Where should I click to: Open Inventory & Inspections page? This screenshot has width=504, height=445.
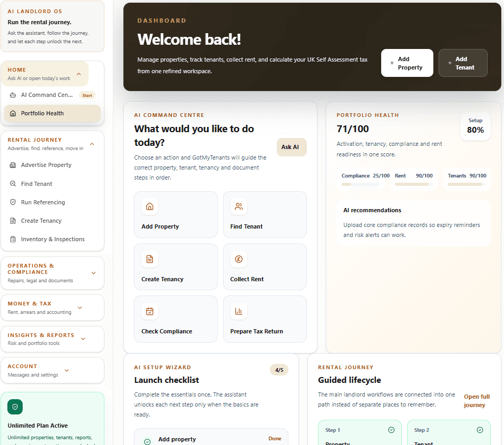click(x=52, y=239)
